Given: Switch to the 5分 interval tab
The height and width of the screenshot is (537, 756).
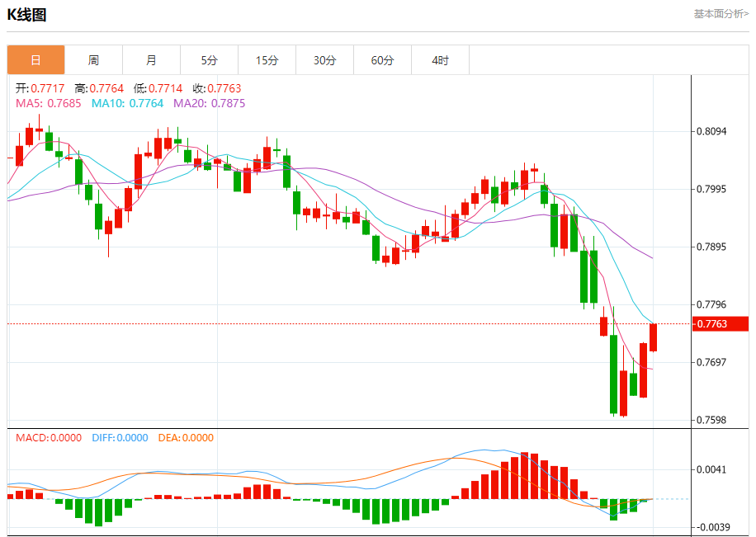Looking at the screenshot, I should pyautogui.click(x=209, y=60).
